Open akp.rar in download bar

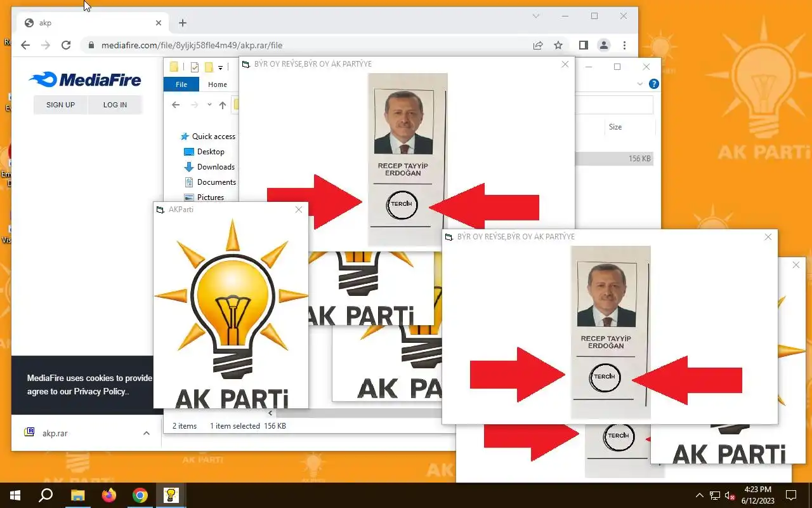pos(55,433)
